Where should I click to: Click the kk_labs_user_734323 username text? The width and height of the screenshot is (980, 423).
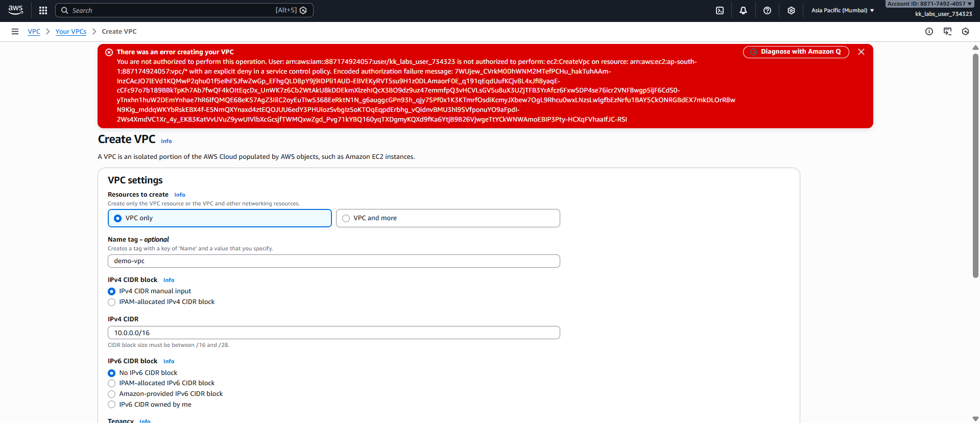click(943, 14)
